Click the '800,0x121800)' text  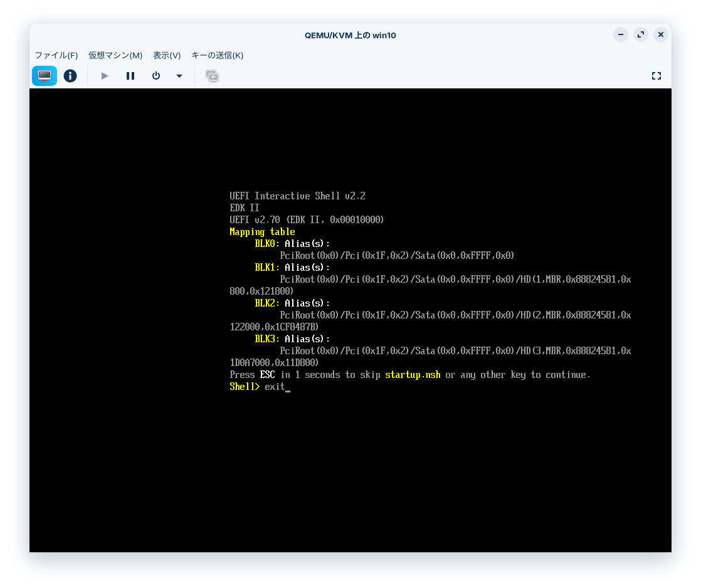(x=261, y=291)
